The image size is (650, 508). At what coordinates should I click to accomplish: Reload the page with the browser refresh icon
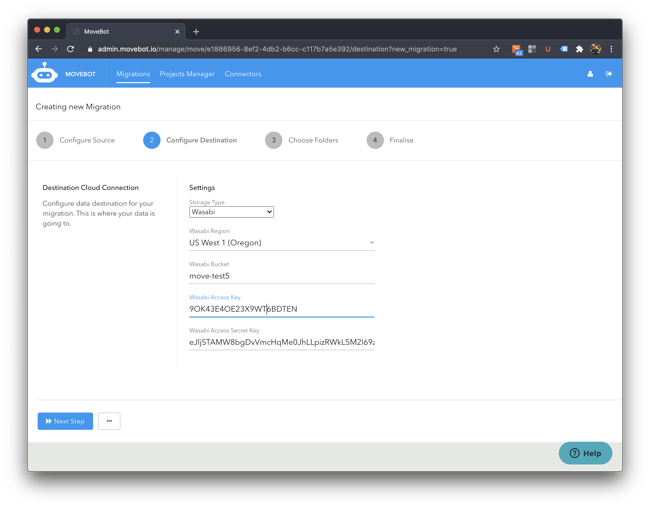[71, 49]
